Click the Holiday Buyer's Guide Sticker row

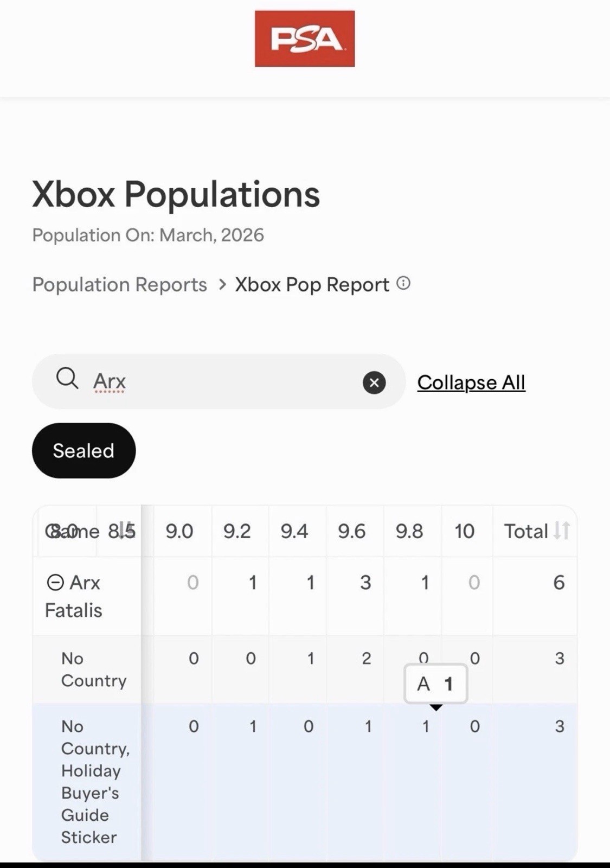[x=305, y=781]
